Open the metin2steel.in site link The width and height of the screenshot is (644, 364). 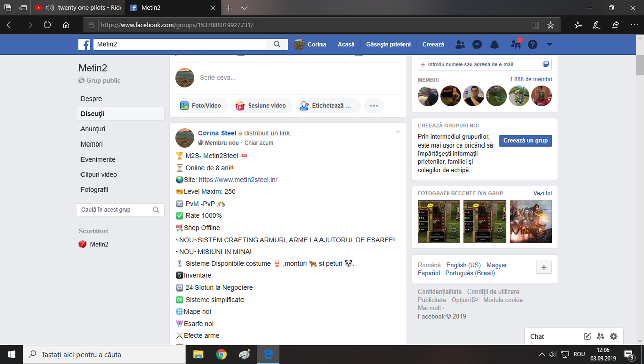(x=238, y=180)
